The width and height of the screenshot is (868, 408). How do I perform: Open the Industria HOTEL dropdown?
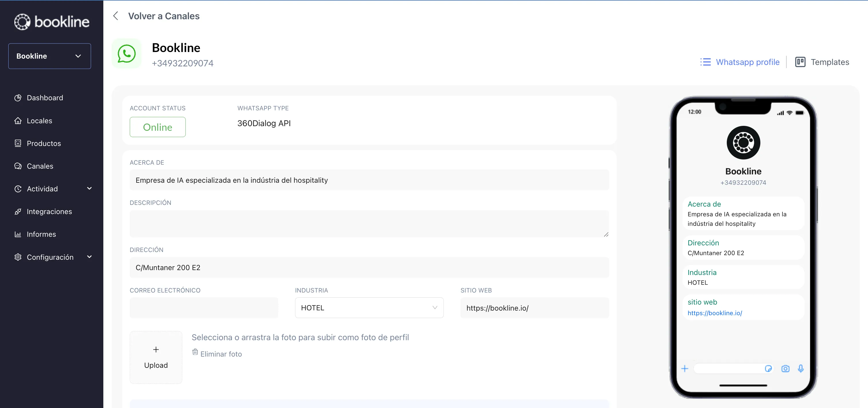pyautogui.click(x=369, y=308)
